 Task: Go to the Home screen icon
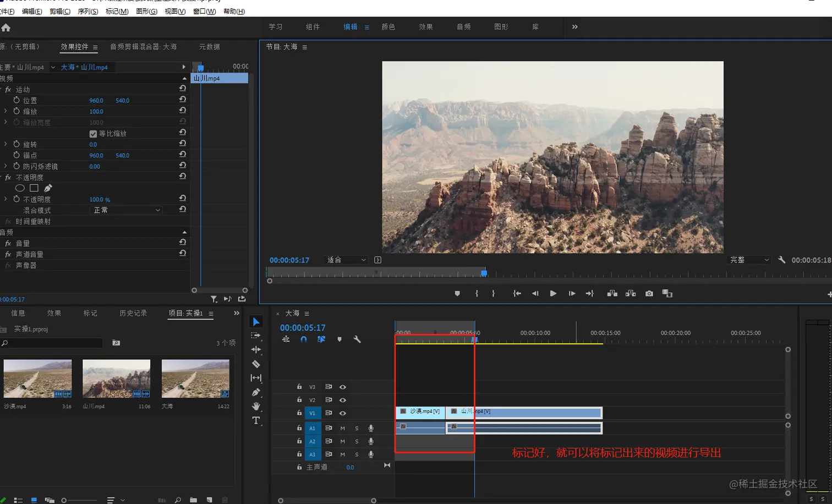tap(6, 28)
